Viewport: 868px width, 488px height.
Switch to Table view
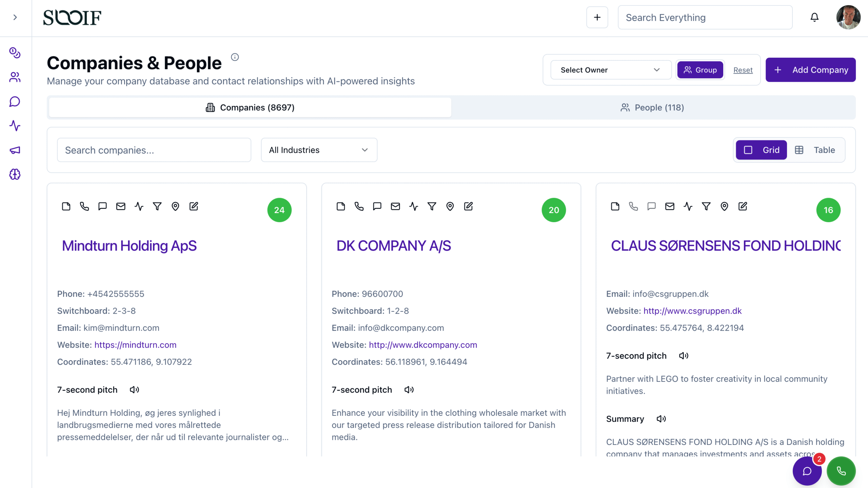pos(815,150)
